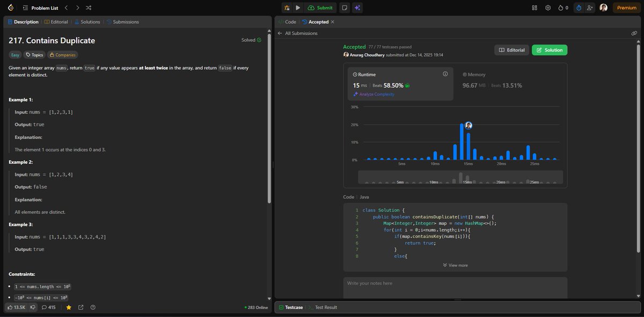The height and width of the screenshot is (317, 644).
Task: Dislike the problem thumbs down icon
Action: [x=32, y=307]
